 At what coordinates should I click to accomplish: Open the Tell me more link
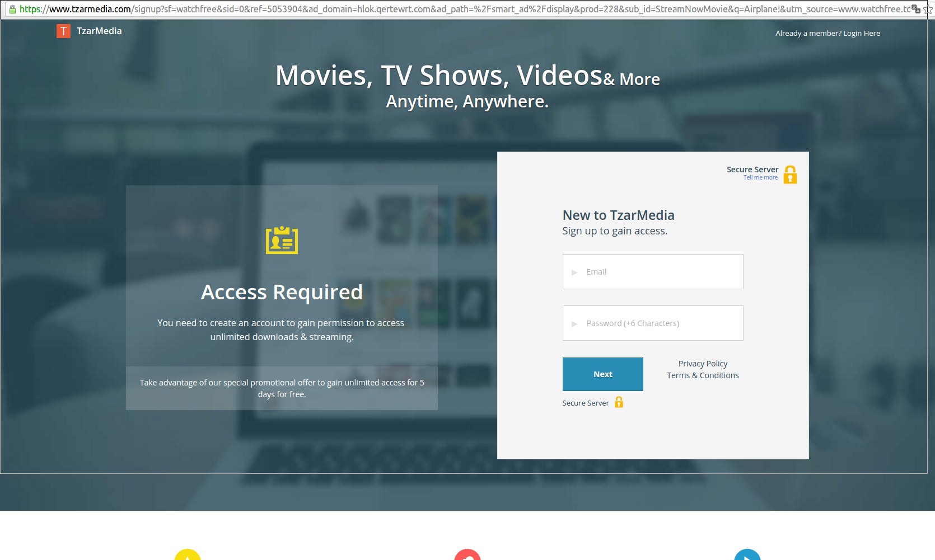pos(760,178)
